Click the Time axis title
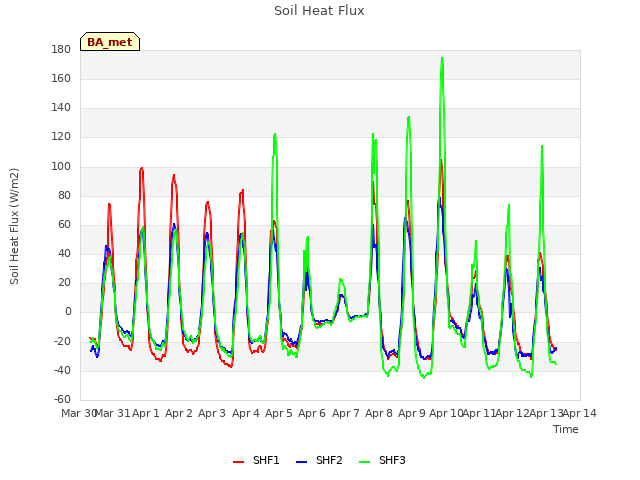 point(566,429)
